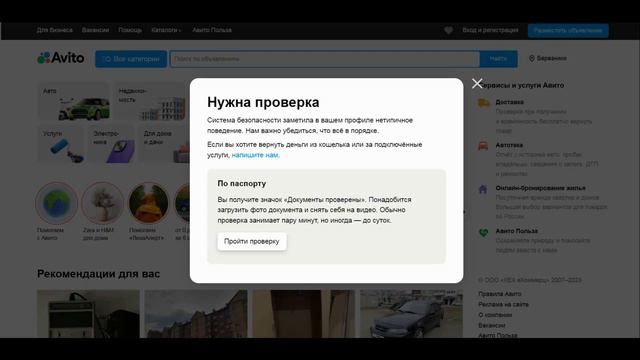Screen dimensions: 640x360
Task: Click the Avito logo
Action: pyautogui.click(x=61, y=58)
